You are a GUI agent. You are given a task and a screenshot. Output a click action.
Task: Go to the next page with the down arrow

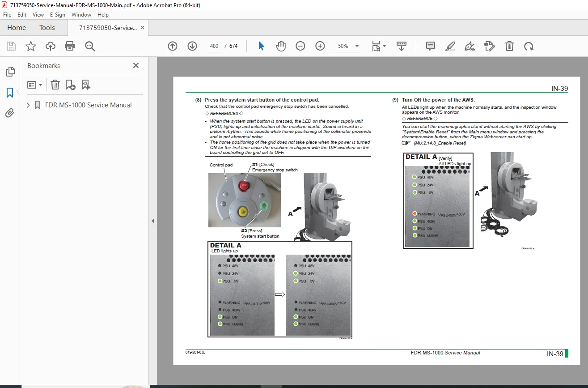pos(192,46)
